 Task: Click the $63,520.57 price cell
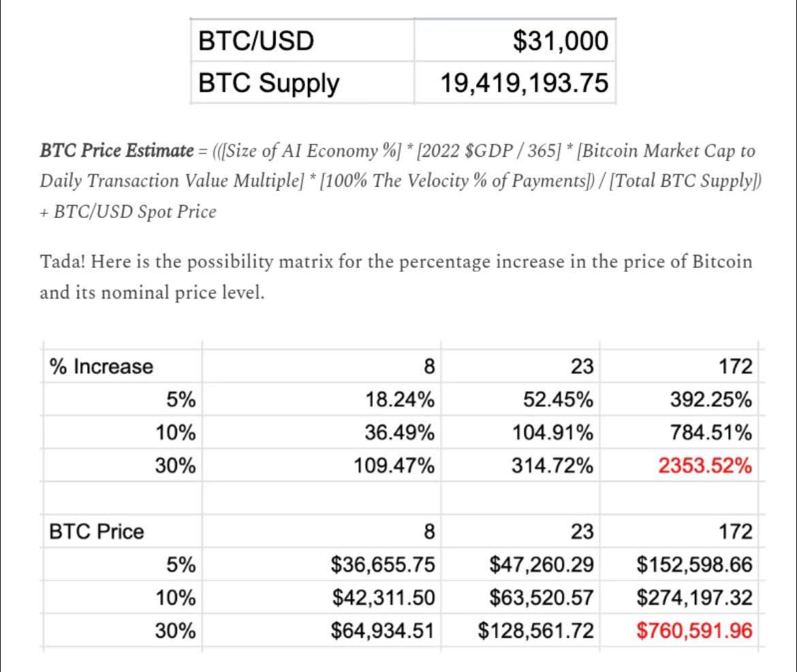pos(542,598)
